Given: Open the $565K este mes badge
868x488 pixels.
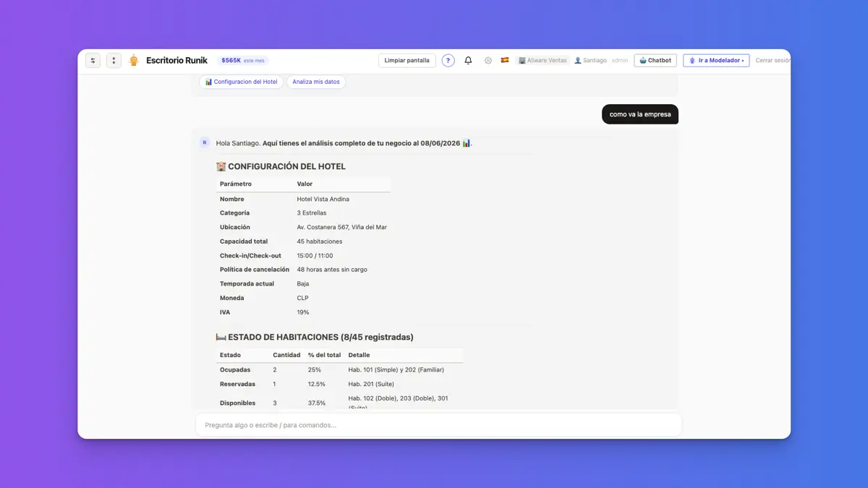Looking at the screenshot, I should pos(244,61).
